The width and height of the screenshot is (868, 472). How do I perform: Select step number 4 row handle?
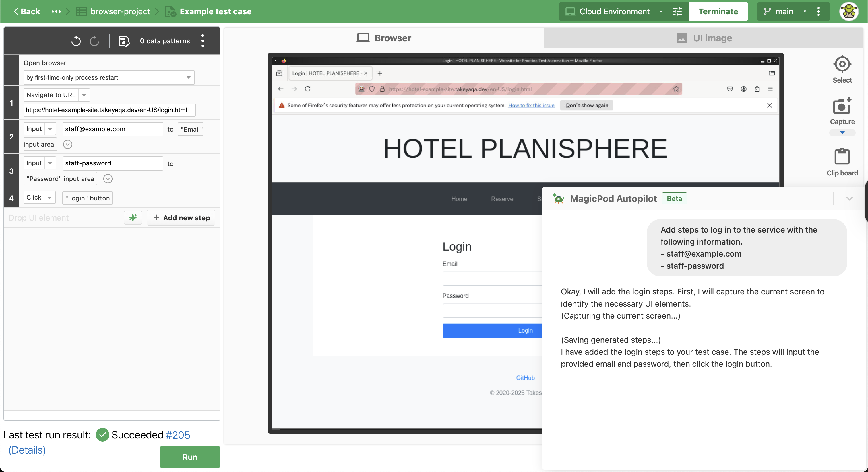(x=11, y=198)
